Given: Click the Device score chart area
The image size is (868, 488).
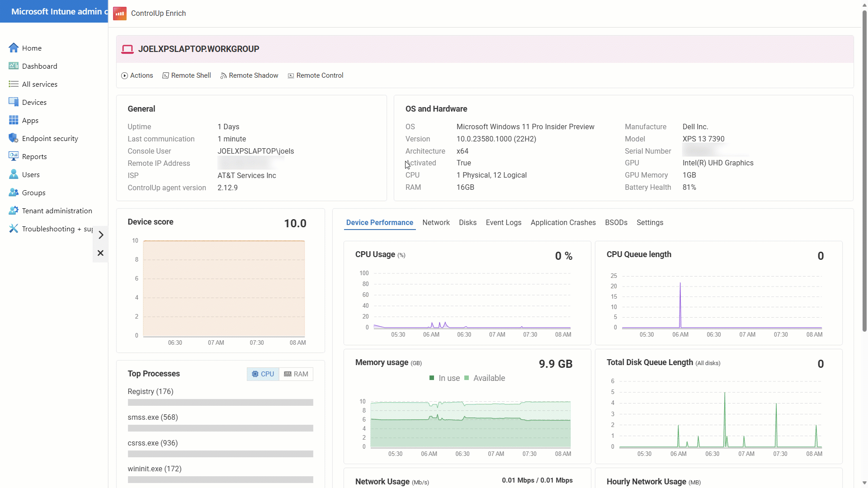Looking at the screenshot, I should pos(224,288).
